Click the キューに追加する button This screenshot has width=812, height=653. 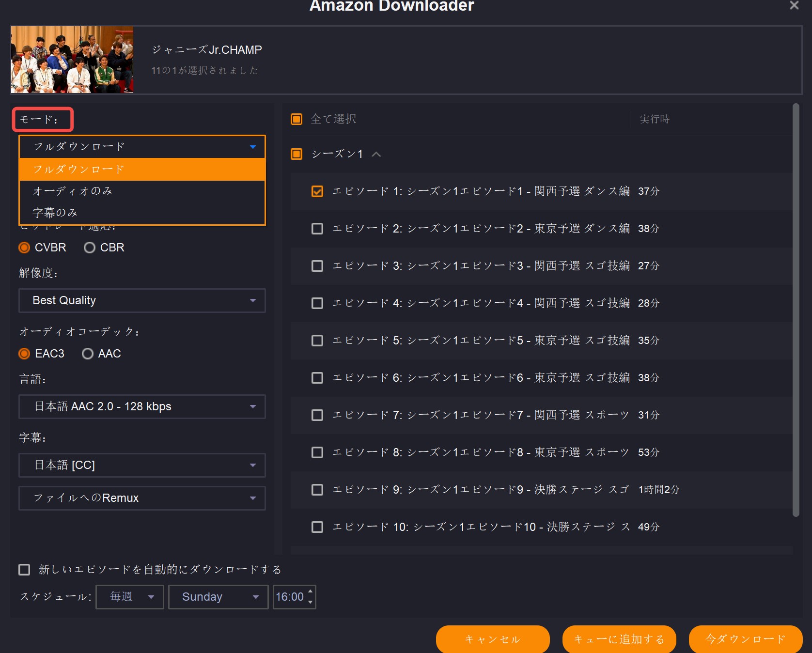pos(619,639)
